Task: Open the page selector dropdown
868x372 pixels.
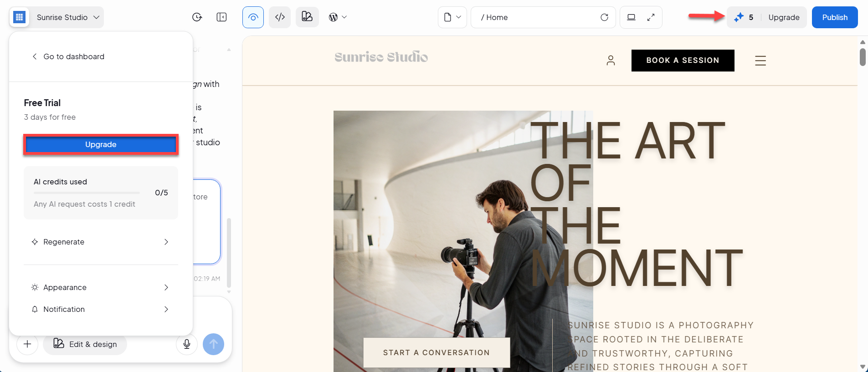Action: tap(452, 17)
